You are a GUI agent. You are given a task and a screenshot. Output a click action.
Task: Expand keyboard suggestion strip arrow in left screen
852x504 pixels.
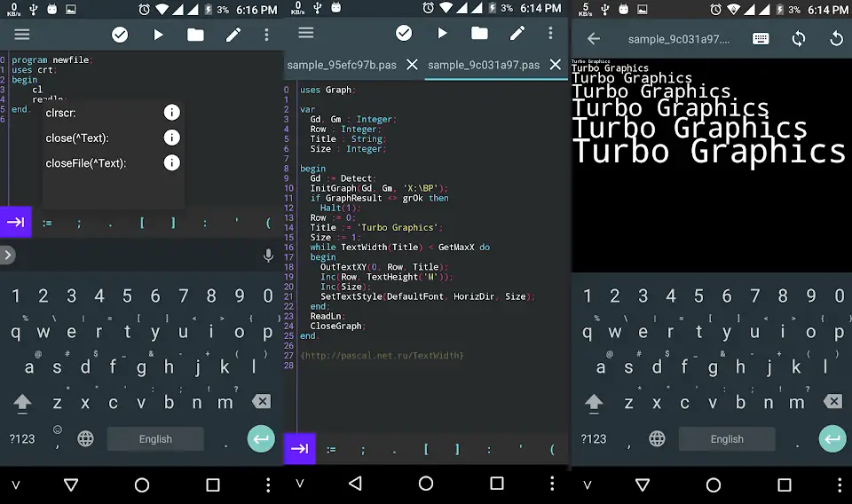click(6, 255)
